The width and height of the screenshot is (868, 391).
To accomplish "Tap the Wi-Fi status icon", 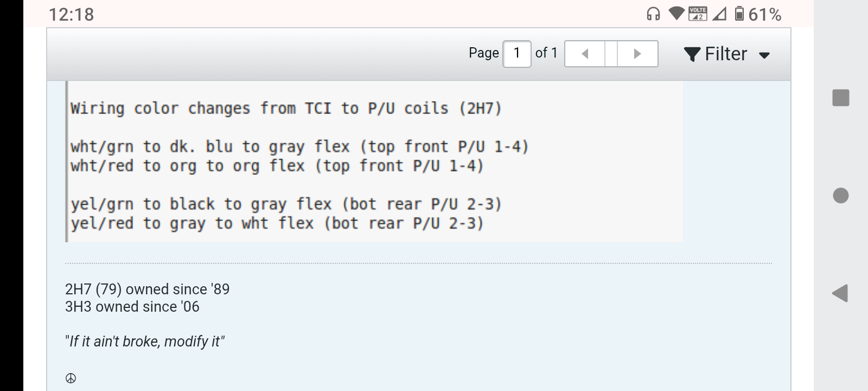I will coord(676,14).
